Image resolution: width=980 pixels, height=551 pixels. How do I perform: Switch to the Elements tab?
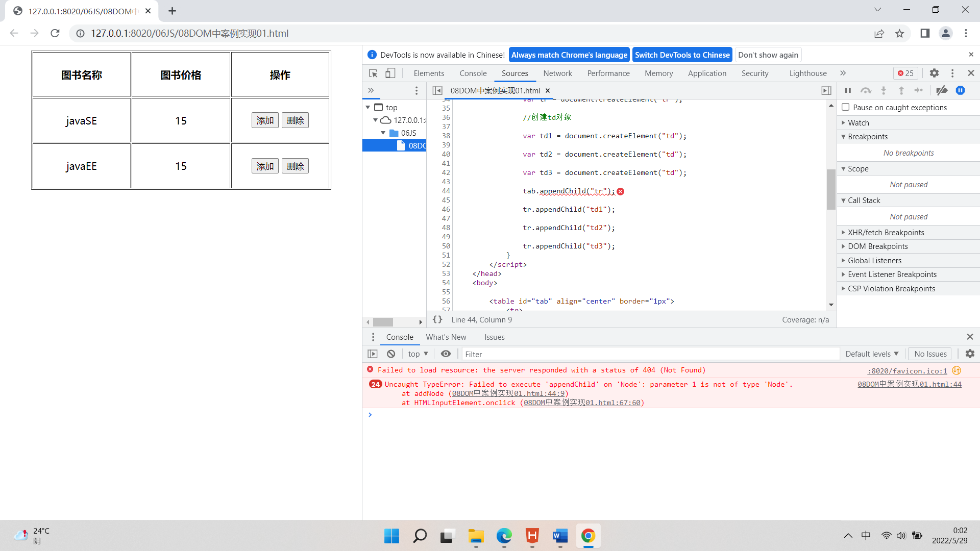(x=429, y=73)
